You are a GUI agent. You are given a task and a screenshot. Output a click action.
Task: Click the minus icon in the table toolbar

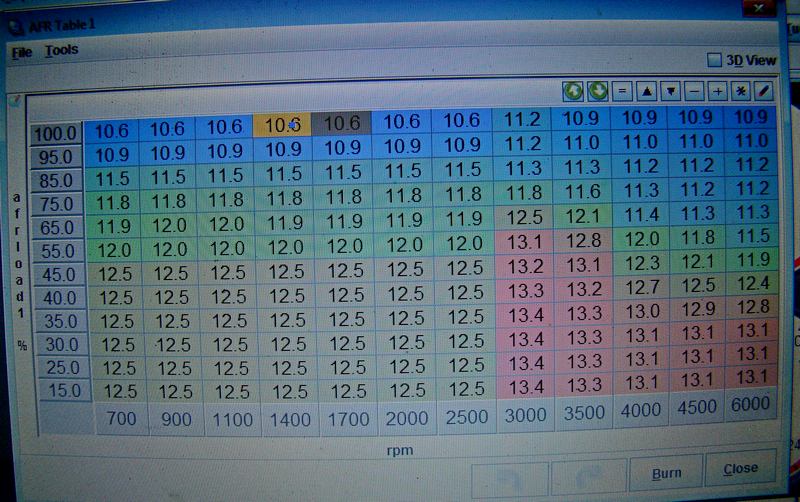tap(694, 91)
